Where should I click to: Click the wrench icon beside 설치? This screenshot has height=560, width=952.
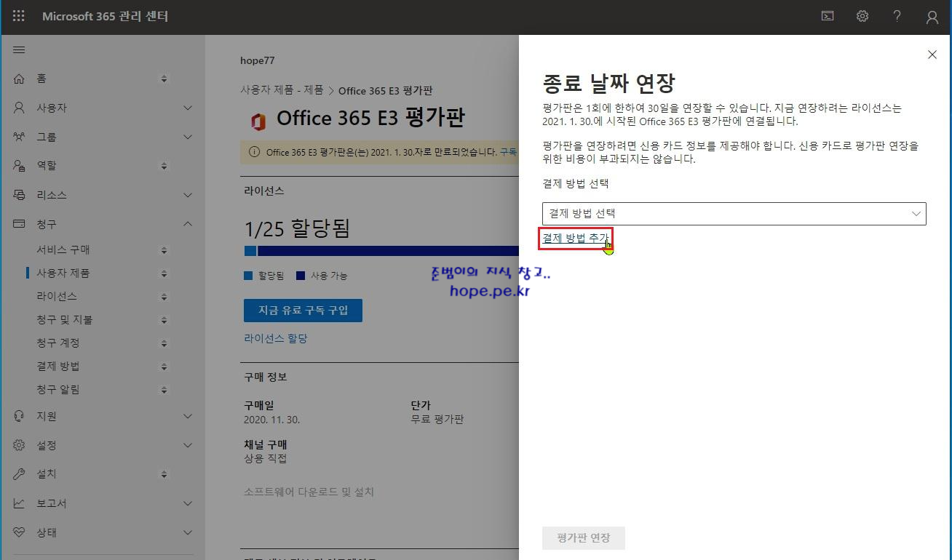coord(20,474)
